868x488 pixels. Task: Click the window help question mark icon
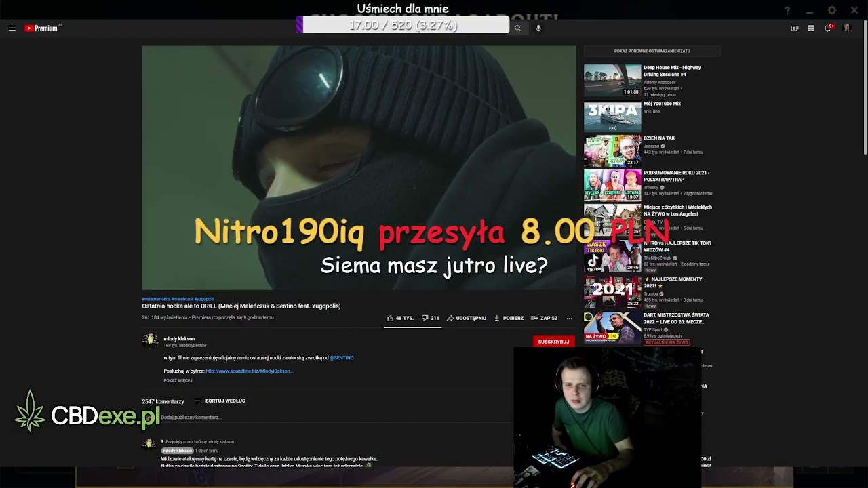coord(787,10)
